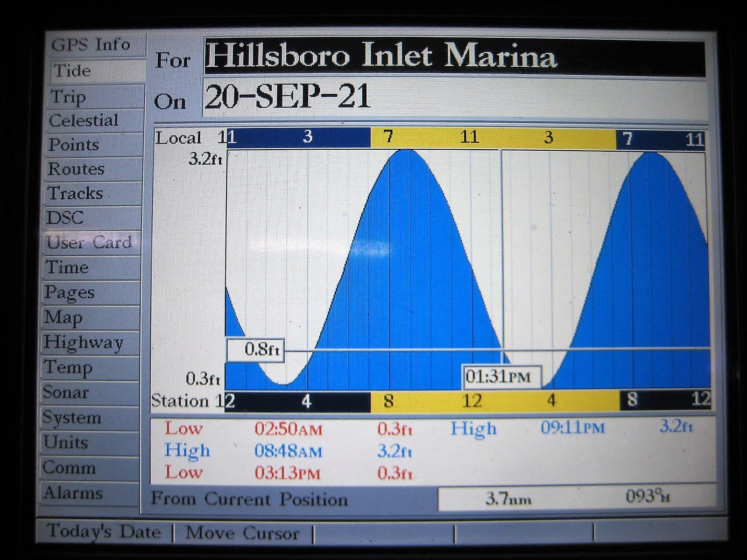Go to the Sonar tab
The height and width of the screenshot is (560, 747).
point(90,392)
